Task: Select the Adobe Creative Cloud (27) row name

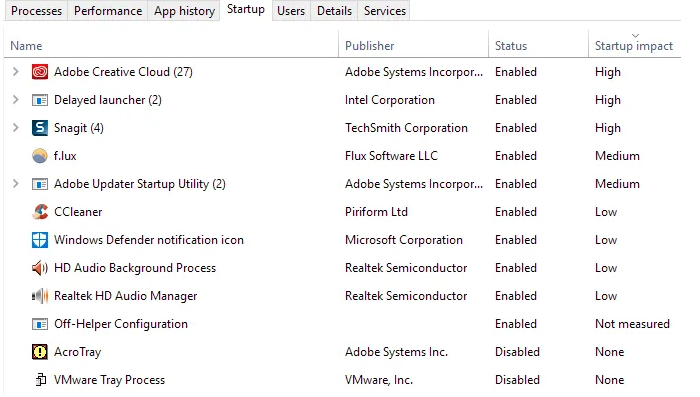Action: [x=123, y=72]
